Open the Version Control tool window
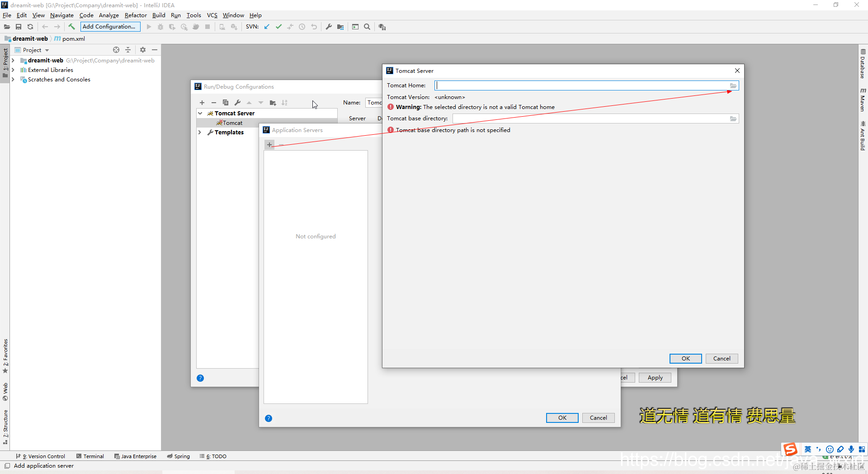This screenshot has height=474, width=868. pyautogui.click(x=41, y=456)
